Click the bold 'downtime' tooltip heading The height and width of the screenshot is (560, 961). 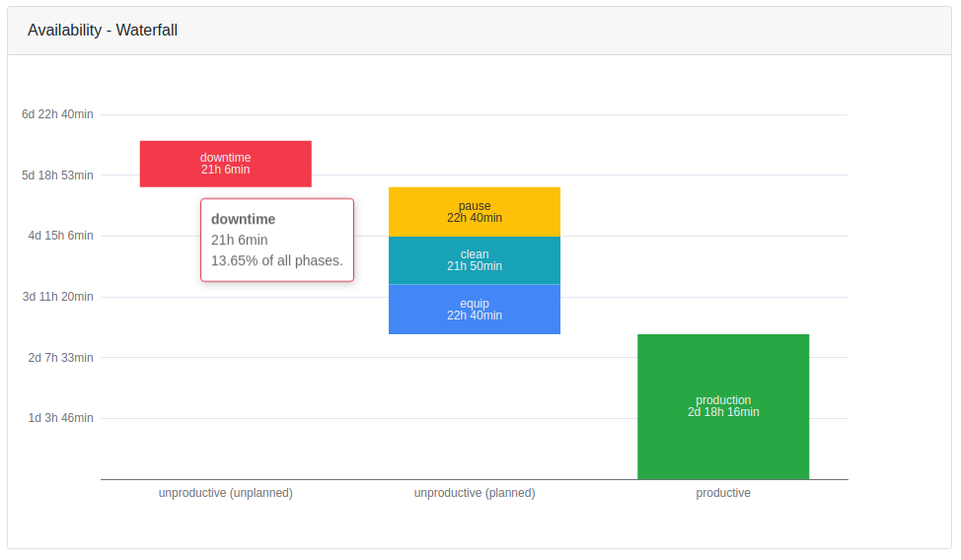[243, 219]
